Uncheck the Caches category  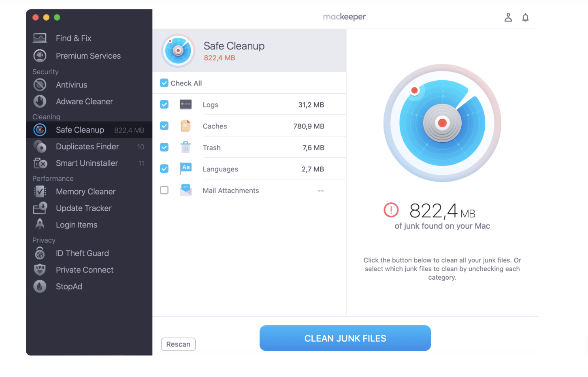coord(164,126)
